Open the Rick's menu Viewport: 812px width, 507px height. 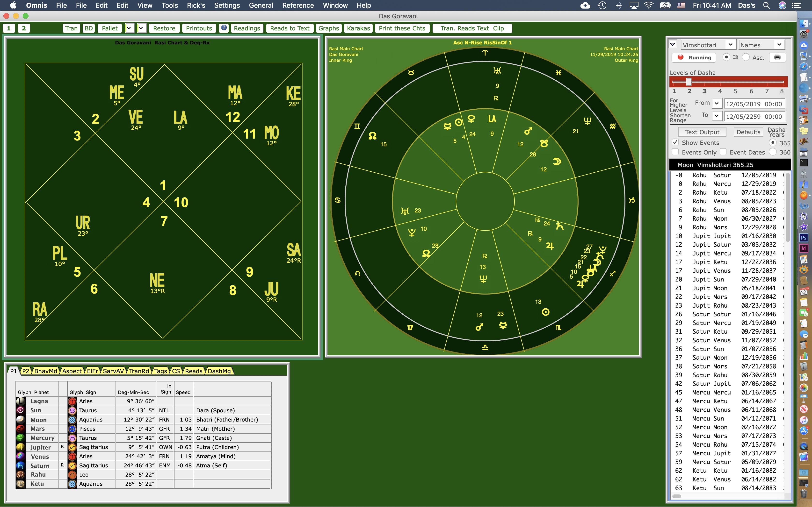[196, 5]
